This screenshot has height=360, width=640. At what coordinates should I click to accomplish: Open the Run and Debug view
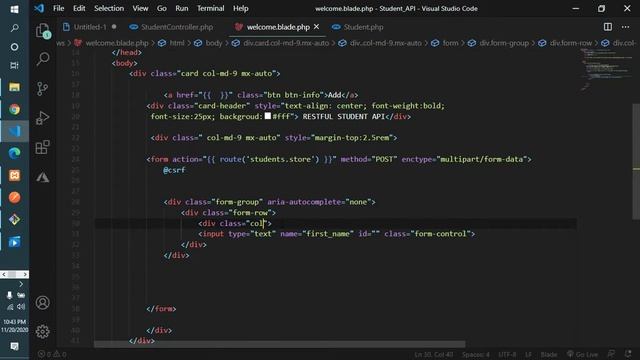click(43, 118)
